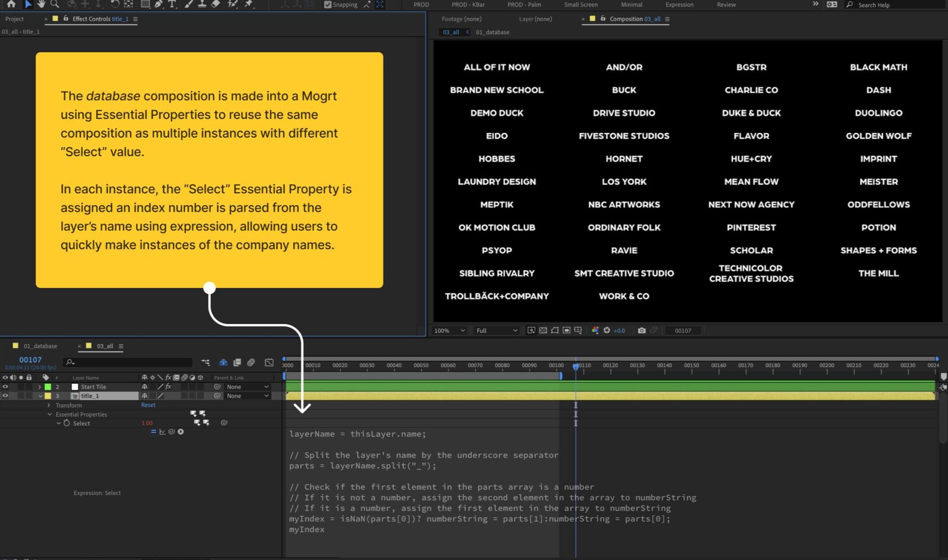Toggle effect fx switch on Start Tile

click(168, 387)
